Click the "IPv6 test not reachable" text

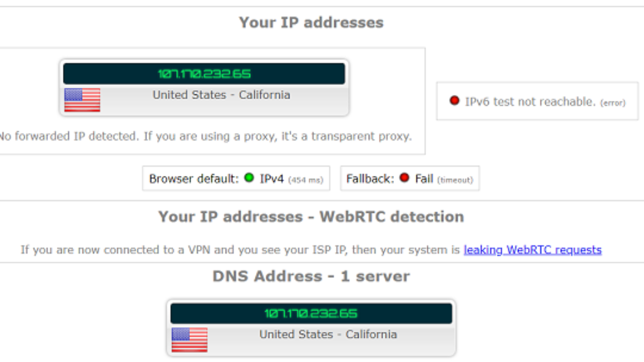531,101
